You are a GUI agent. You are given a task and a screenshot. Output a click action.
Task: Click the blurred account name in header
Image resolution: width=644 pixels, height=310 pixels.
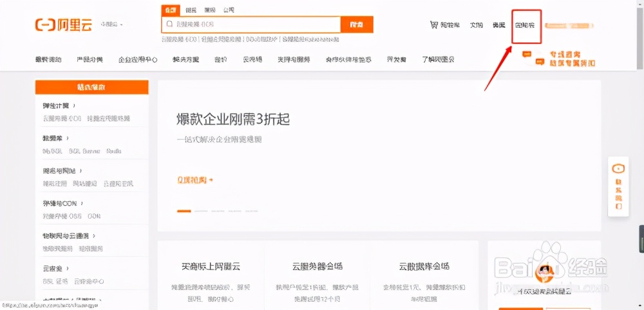coord(569,26)
